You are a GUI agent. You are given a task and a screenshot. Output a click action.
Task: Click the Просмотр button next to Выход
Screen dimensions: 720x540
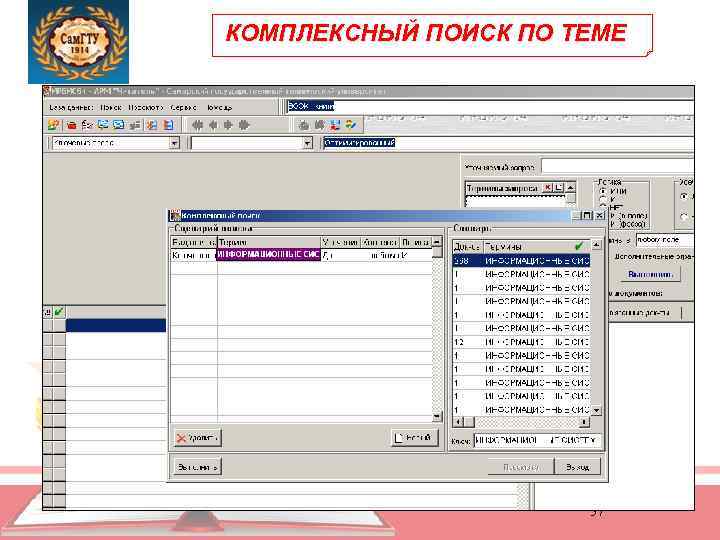(x=521, y=467)
